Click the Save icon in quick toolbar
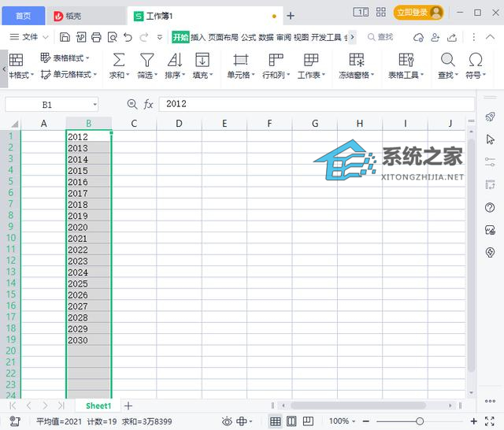 point(65,37)
